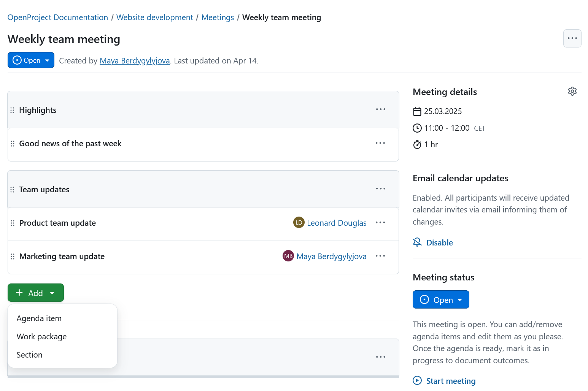
Task: Open the Add button dropdown arrow
Action: (52, 293)
